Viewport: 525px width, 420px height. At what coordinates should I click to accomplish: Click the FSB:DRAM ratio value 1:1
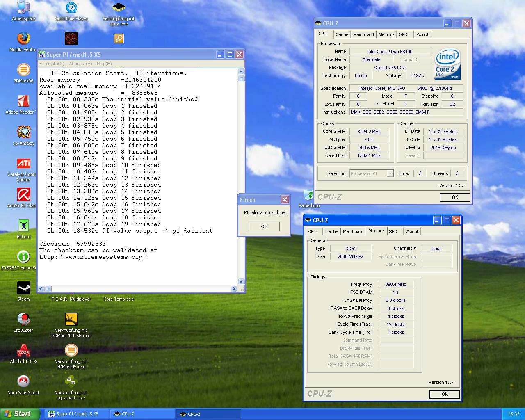coord(396,292)
